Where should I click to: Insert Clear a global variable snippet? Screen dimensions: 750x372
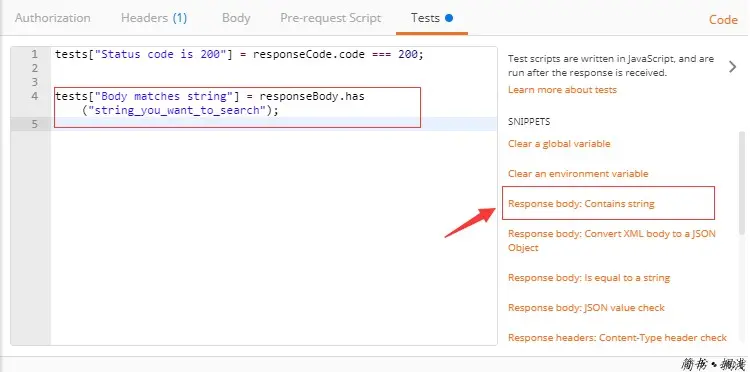pyautogui.click(x=559, y=144)
